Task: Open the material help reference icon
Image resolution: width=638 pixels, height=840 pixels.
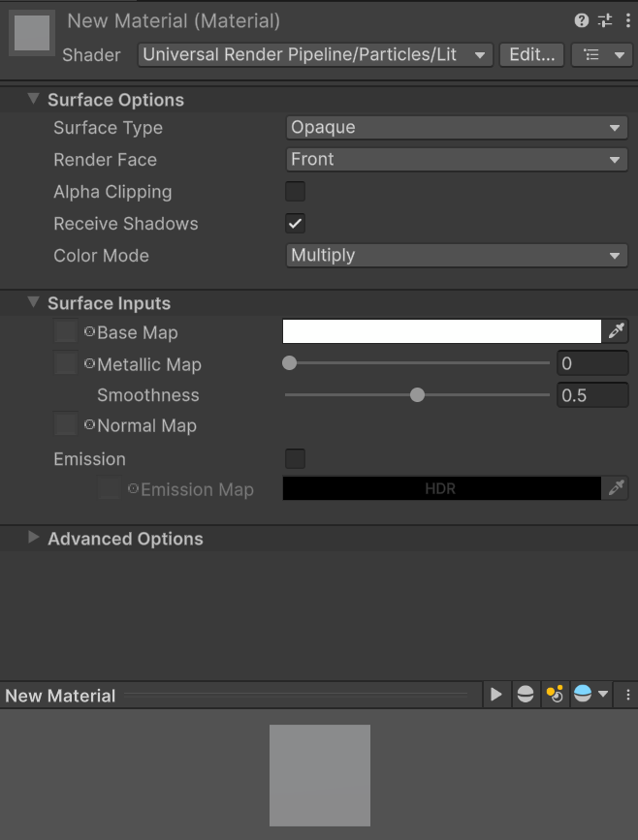Action: pyautogui.click(x=581, y=20)
